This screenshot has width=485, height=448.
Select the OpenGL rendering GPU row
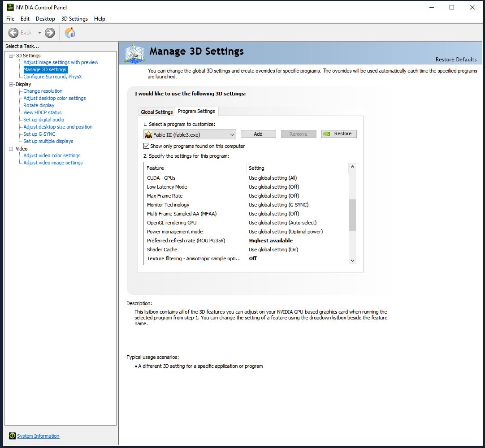pyautogui.click(x=247, y=223)
